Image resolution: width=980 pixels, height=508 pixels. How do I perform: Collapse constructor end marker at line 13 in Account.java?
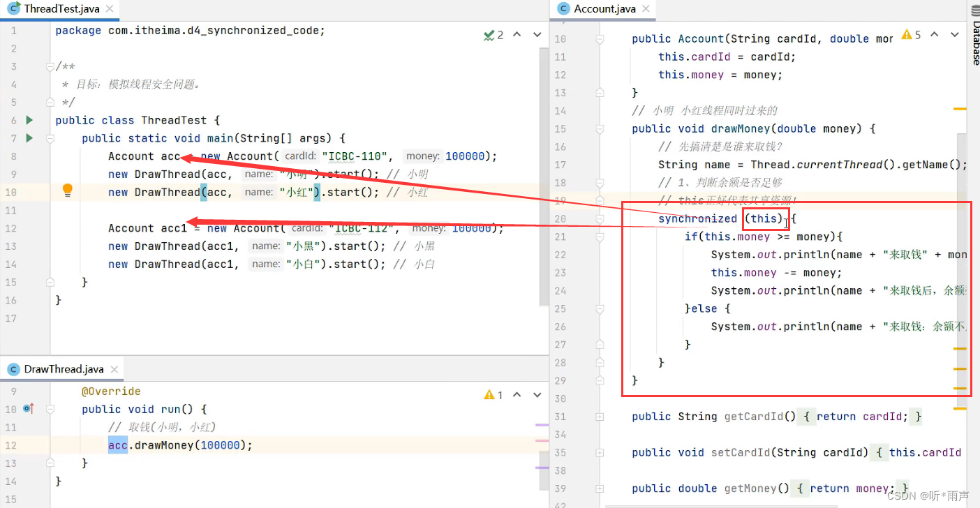click(x=600, y=93)
